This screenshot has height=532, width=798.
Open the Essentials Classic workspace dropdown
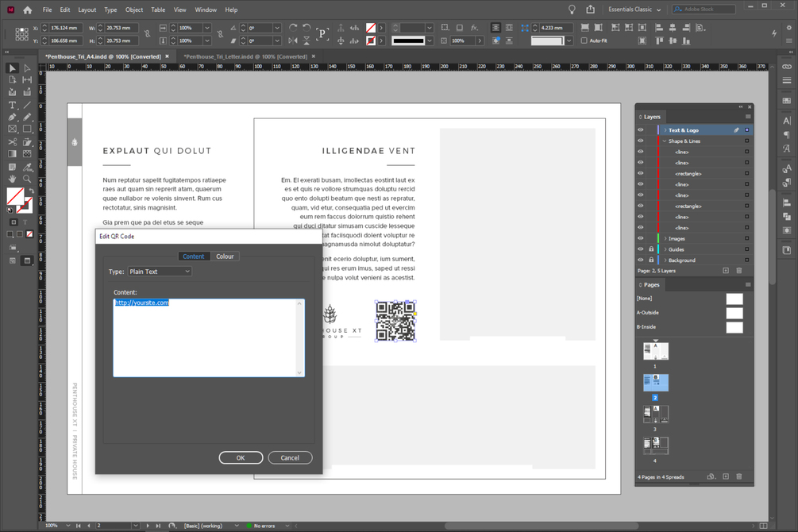point(634,10)
